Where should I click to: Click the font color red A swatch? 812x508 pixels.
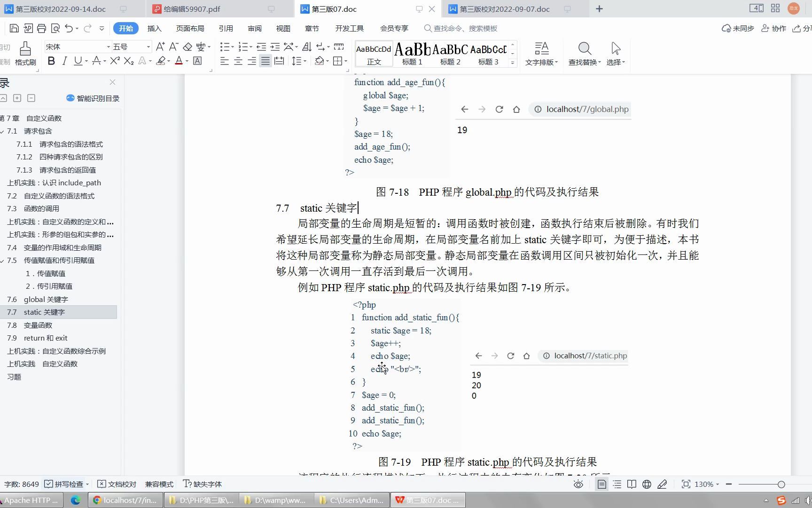coord(179,61)
